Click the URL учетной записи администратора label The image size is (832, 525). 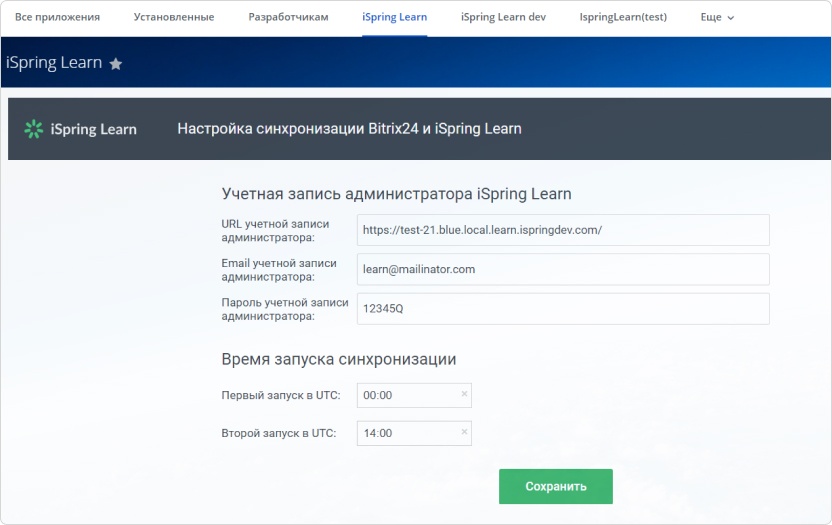coord(275,230)
